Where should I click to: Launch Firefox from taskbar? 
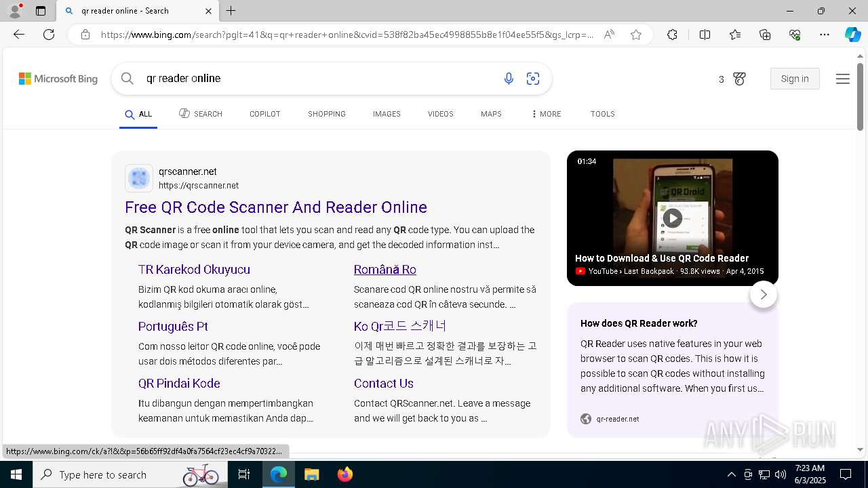pyautogui.click(x=345, y=474)
